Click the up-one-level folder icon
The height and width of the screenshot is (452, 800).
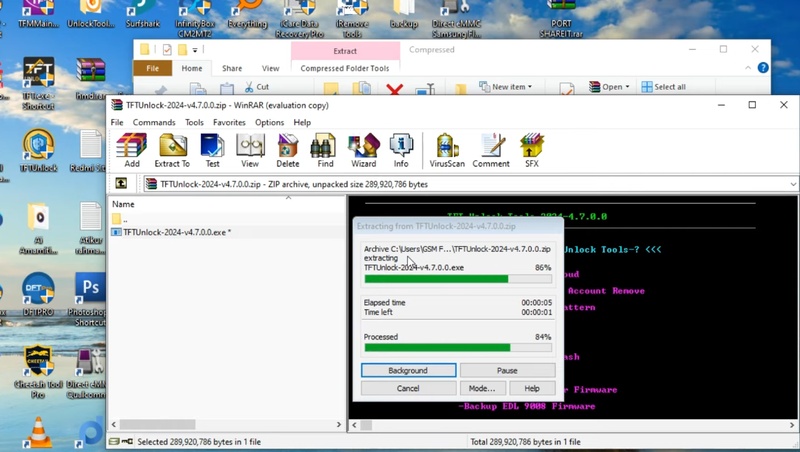pyautogui.click(x=121, y=184)
